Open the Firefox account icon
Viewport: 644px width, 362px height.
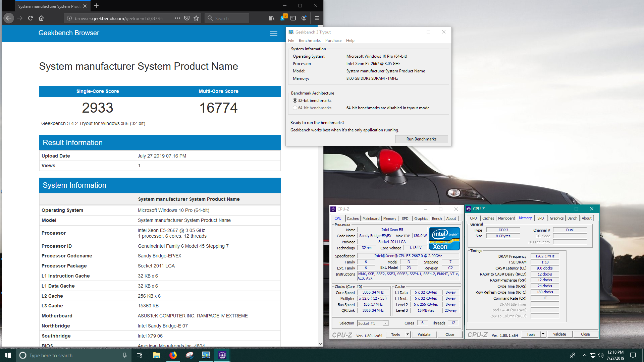(304, 18)
